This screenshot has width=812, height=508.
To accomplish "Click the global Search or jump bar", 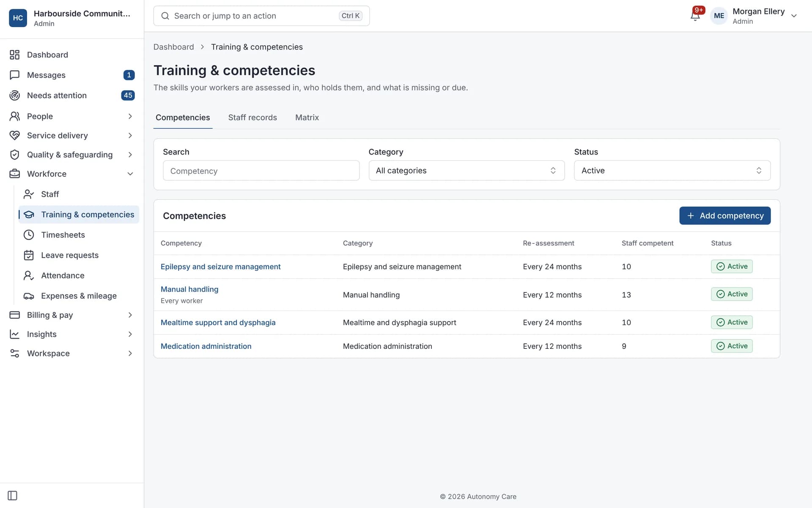I will coord(261,16).
